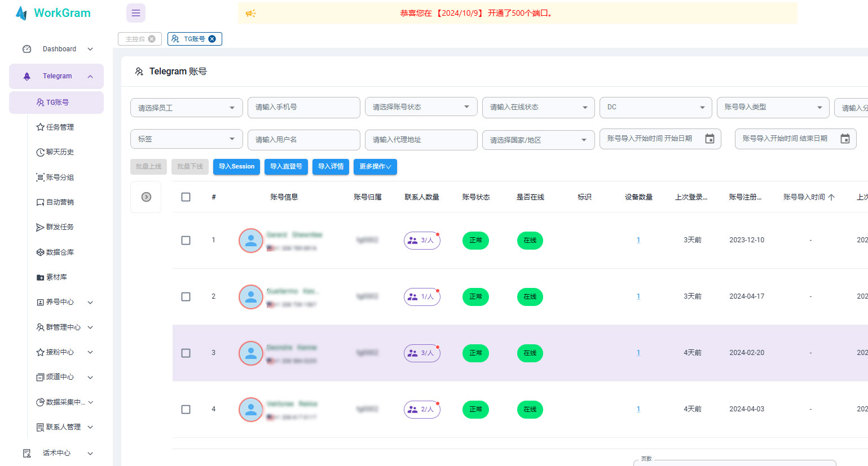The width and height of the screenshot is (868, 466).
Task: Open TG账号 sidebar item
Action: [56, 103]
